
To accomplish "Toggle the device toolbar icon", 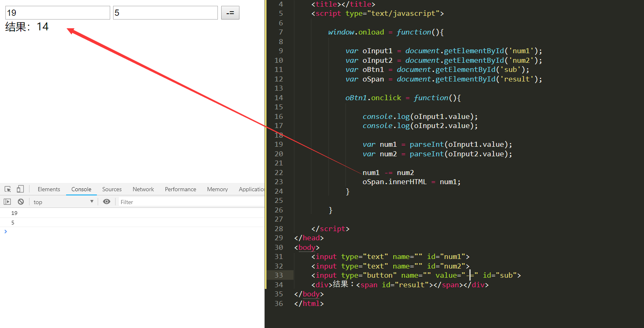I will point(20,189).
